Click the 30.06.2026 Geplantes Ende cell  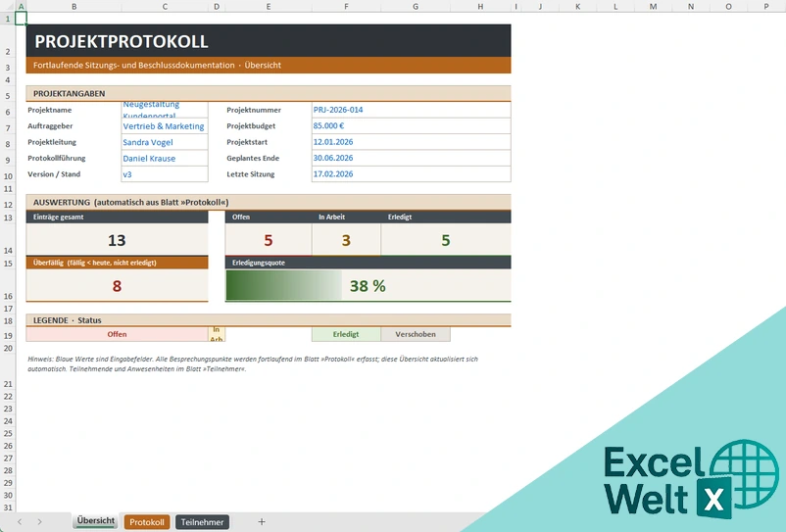pos(411,158)
